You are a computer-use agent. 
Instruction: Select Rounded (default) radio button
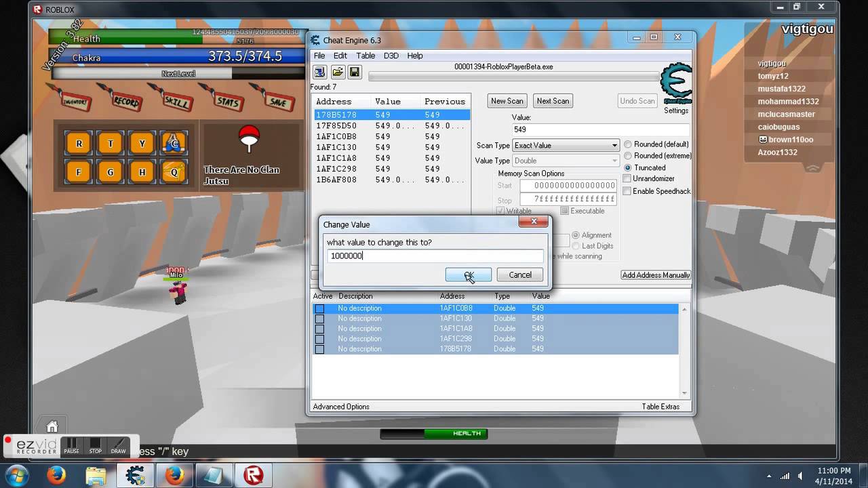point(628,144)
